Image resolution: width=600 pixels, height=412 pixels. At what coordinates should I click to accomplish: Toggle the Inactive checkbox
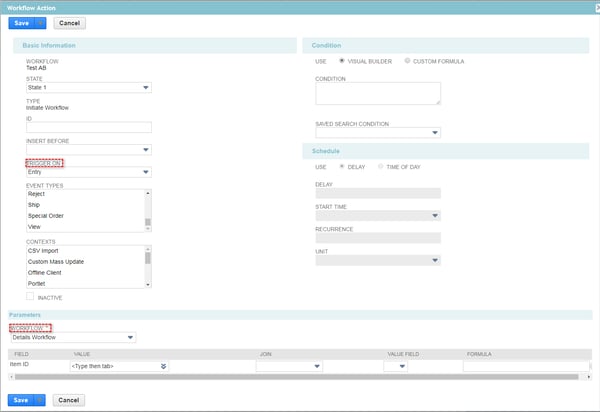(x=30, y=296)
